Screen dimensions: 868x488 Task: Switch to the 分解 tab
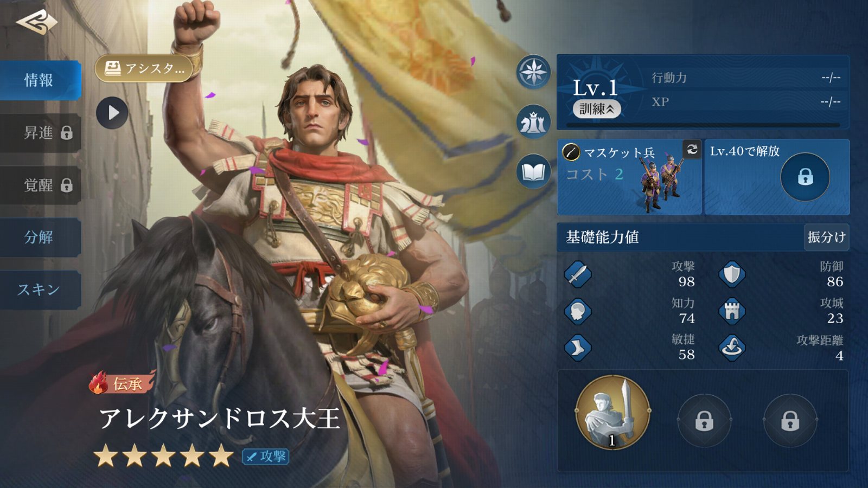click(x=40, y=237)
